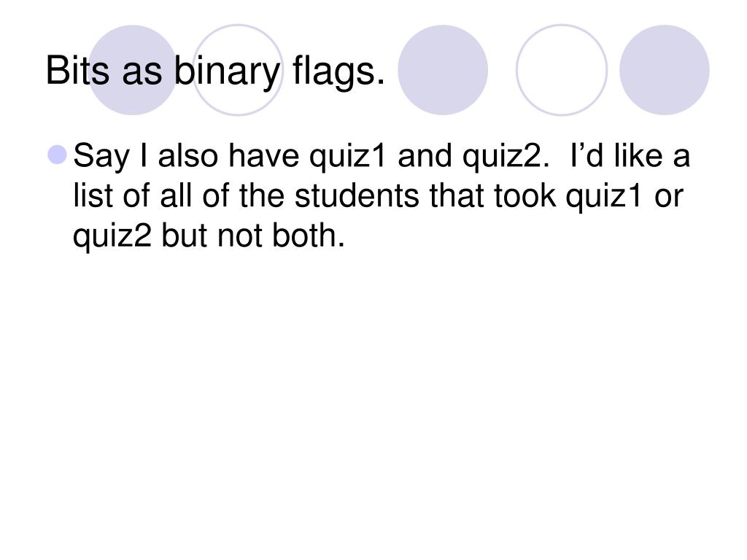The width and height of the screenshot is (747, 560).
Task: Click the word 'list' in the body text
Action: (x=93, y=195)
